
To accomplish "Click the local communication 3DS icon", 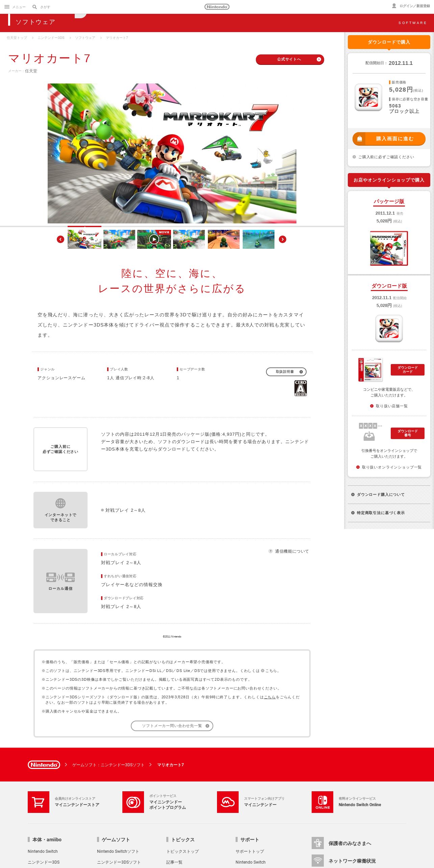I will (x=61, y=577).
